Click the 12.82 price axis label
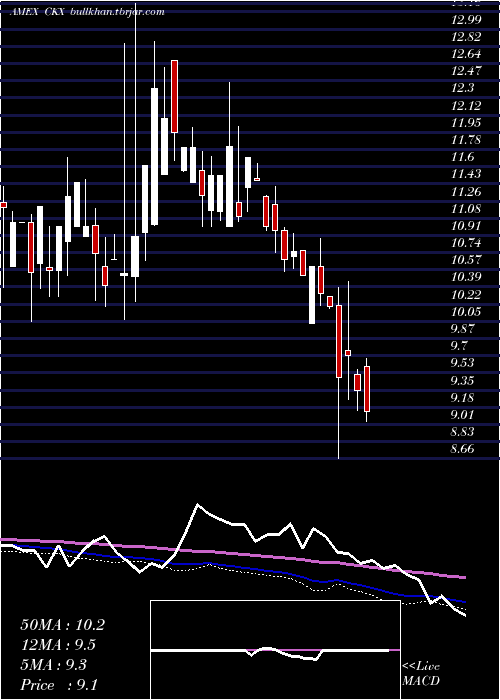The width and height of the screenshot is (500, 700). click(x=466, y=37)
